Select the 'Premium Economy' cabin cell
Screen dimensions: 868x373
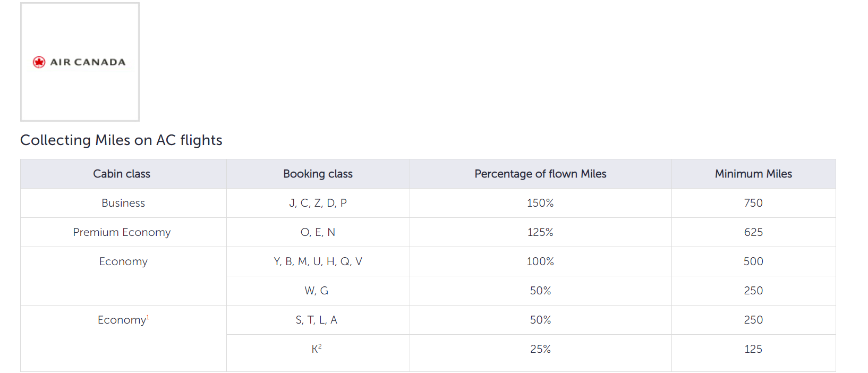pyautogui.click(x=122, y=232)
